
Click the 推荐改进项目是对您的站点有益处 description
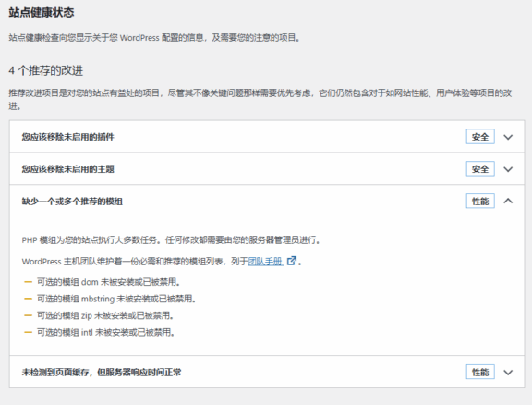pos(260,99)
